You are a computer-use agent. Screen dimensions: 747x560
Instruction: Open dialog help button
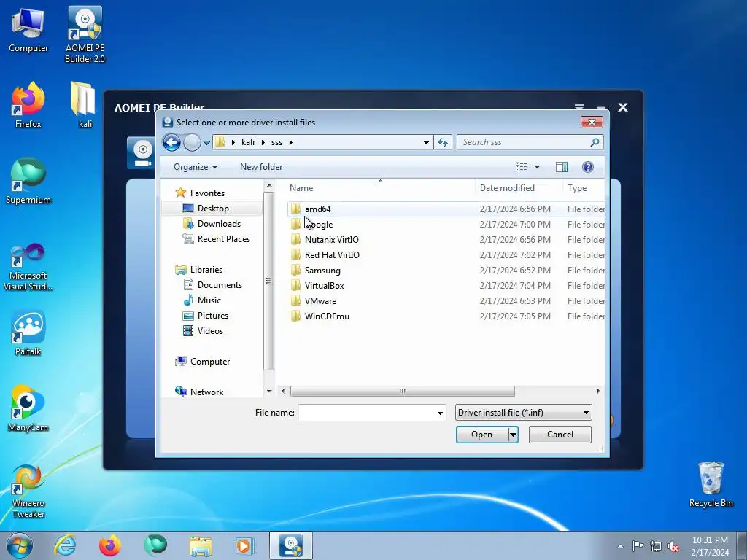click(x=587, y=167)
